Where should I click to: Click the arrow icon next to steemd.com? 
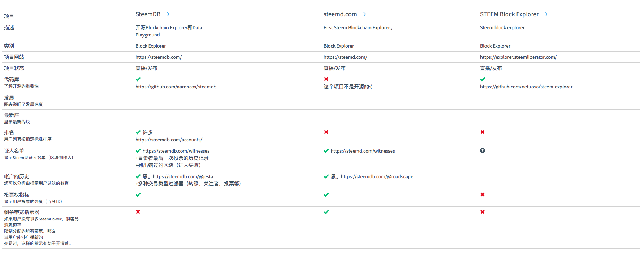click(x=364, y=14)
